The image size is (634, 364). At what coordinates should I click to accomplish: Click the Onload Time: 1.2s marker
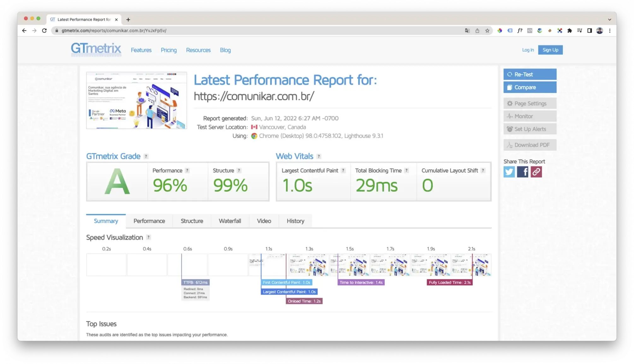coord(304,302)
